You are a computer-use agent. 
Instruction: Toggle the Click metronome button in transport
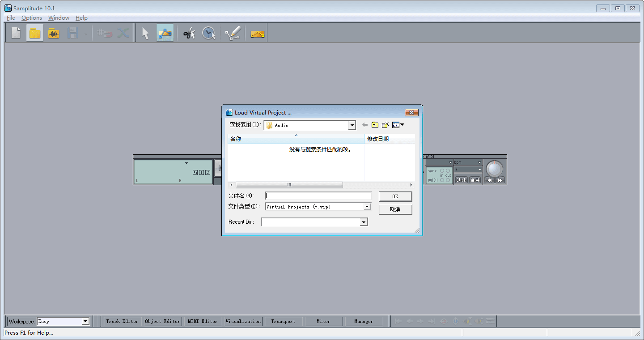point(461,180)
